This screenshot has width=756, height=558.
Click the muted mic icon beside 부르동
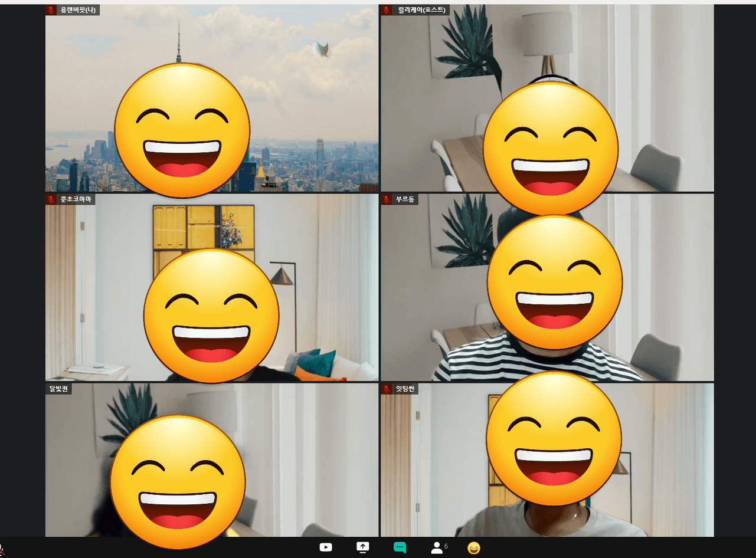(x=387, y=199)
